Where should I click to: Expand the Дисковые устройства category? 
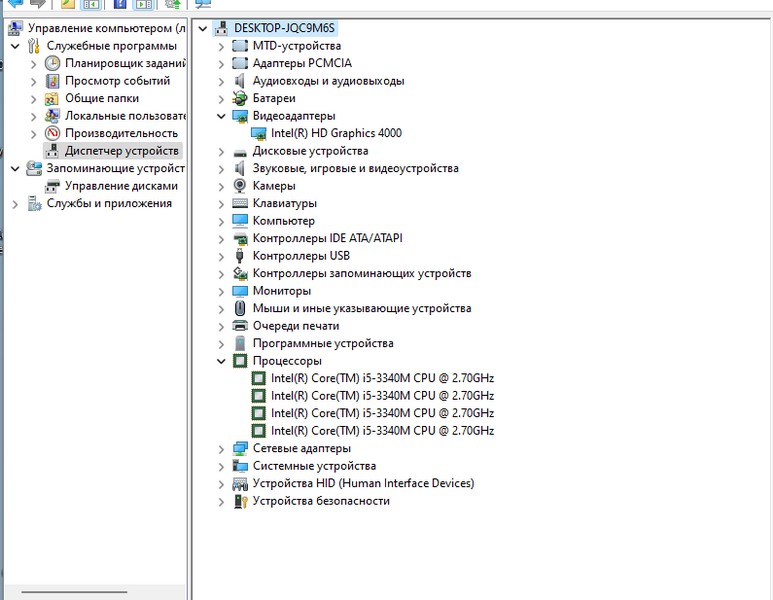tap(222, 151)
